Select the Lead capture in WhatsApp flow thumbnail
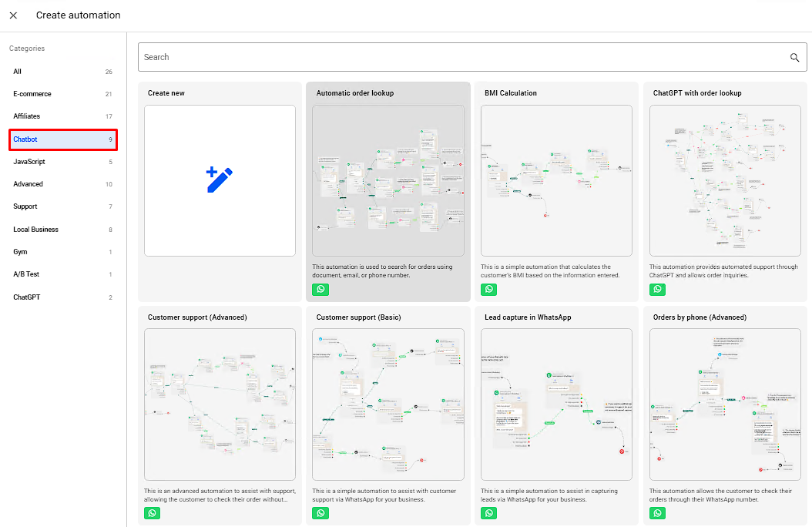812x527 pixels. [x=556, y=404]
